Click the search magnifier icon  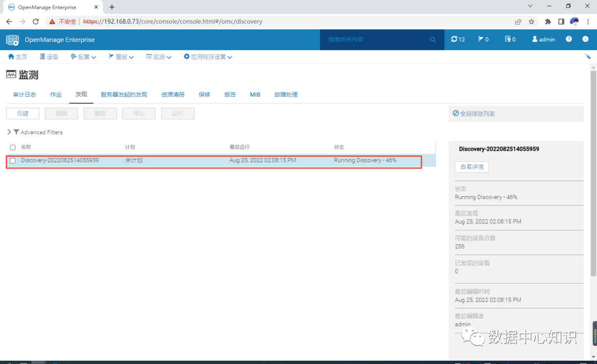click(x=432, y=40)
